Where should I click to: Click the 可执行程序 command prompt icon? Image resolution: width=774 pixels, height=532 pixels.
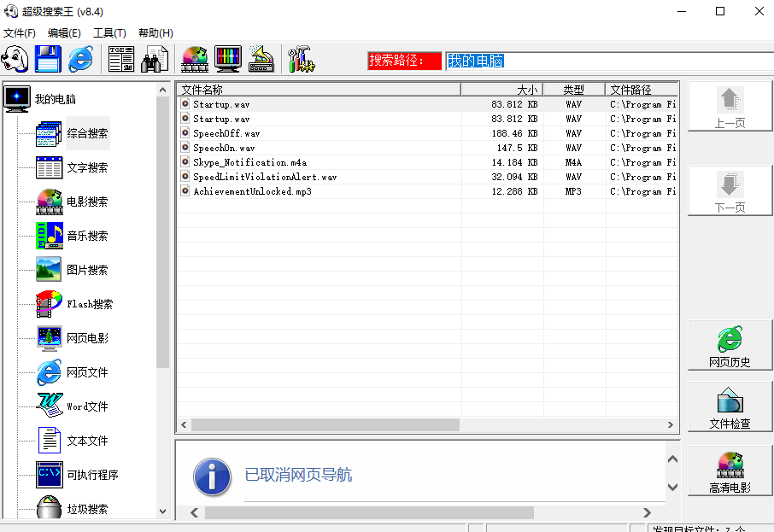pyautogui.click(x=50, y=475)
